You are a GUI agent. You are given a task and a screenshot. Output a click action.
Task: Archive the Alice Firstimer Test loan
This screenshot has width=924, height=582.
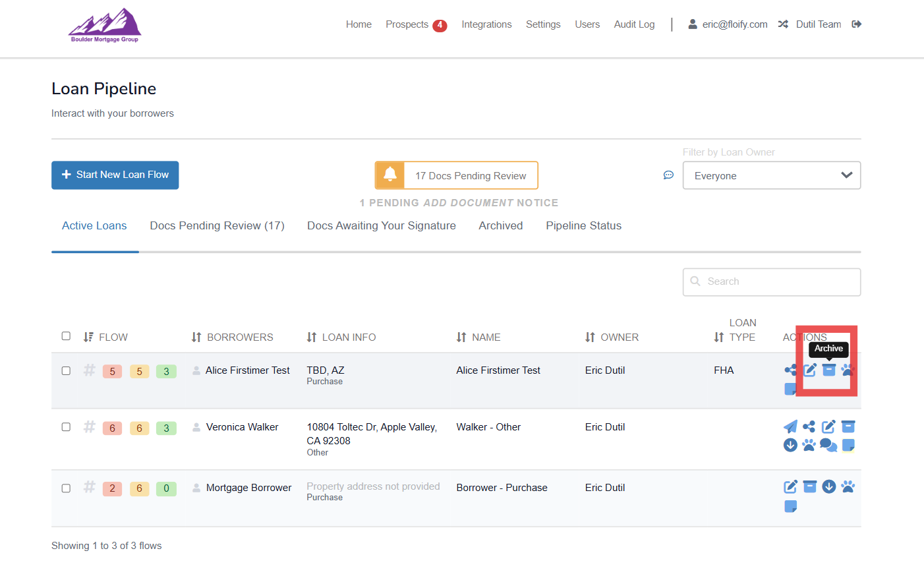[x=829, y=370]
